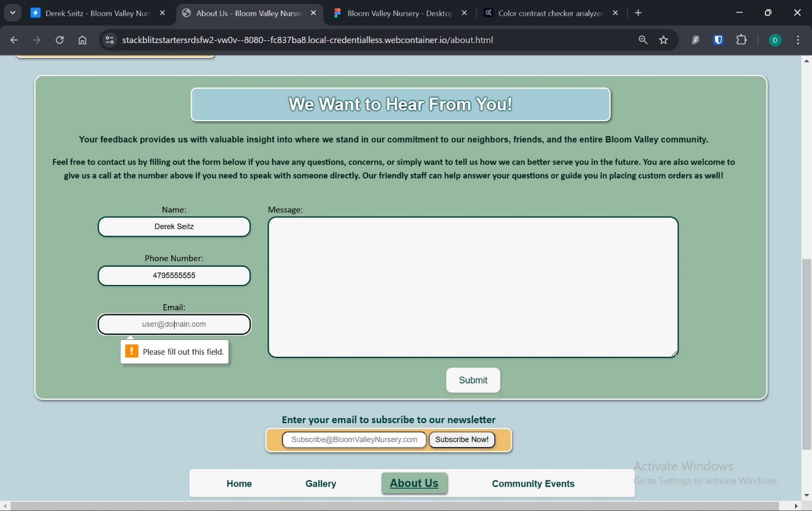
Task: Open the feather extension icon
Action: 696,40
